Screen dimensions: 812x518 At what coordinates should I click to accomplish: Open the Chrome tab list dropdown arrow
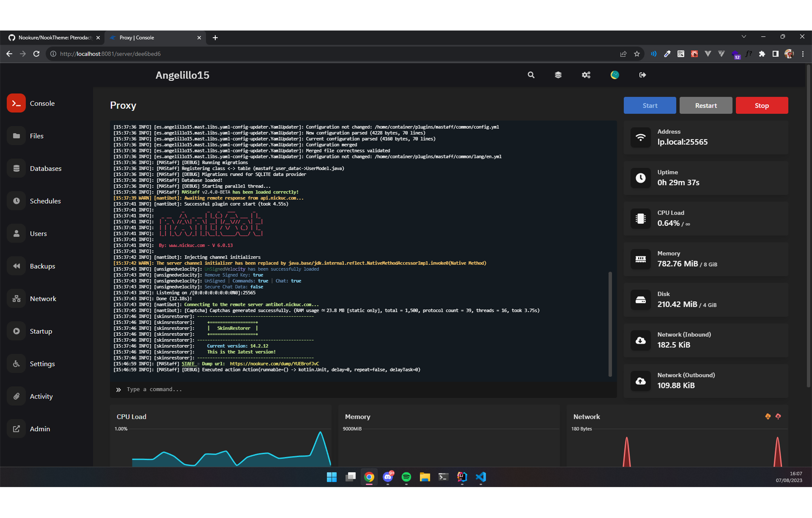744,37
